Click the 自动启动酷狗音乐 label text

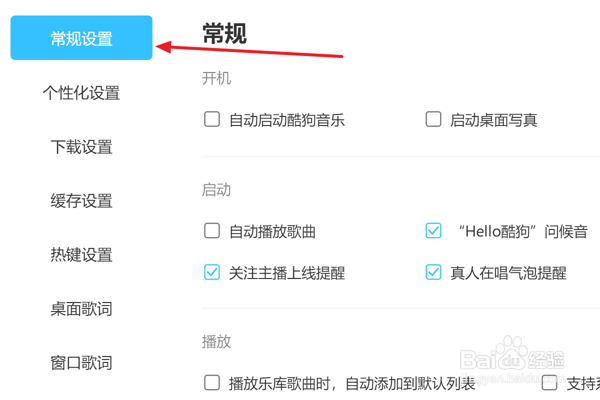[x=287, y=120]
